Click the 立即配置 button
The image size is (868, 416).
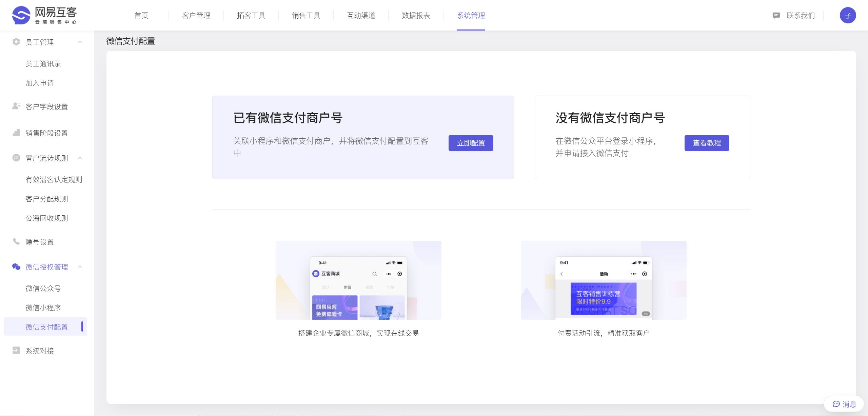[471, 143]
